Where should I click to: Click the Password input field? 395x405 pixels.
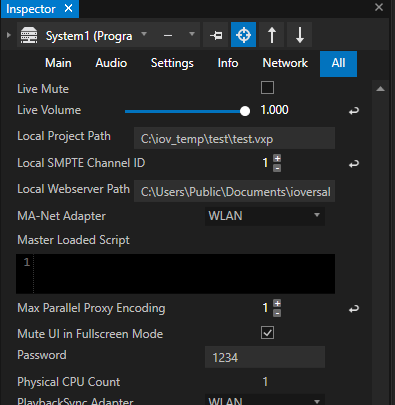point(265,357)
